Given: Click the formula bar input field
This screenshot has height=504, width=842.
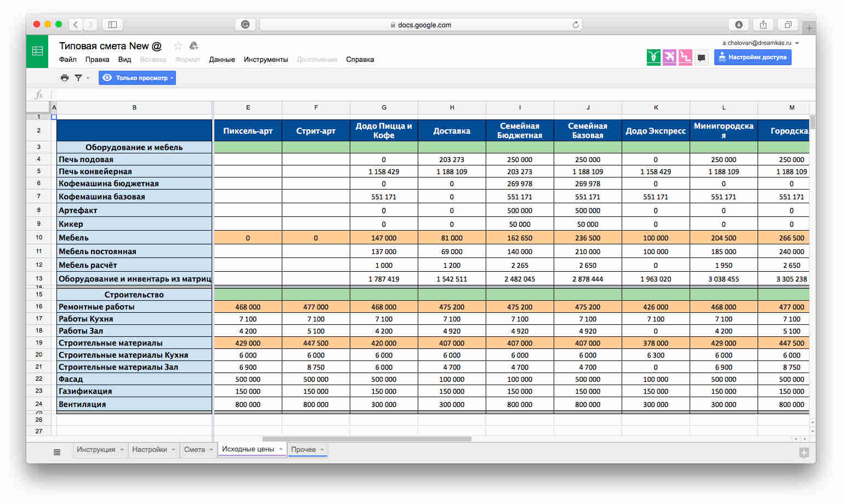Looking at the screenshot, I should click(433, 95).
